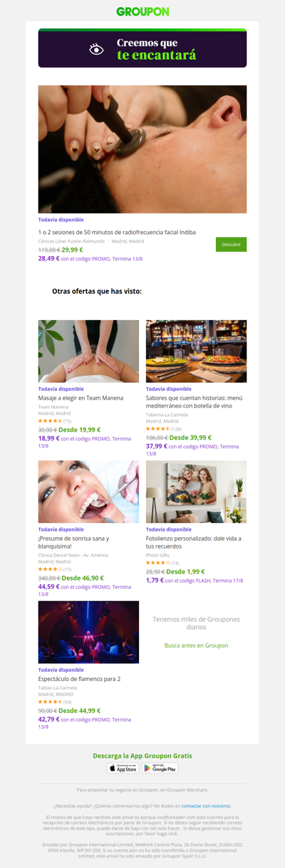Screen dimensions: 285x868
Task: Open the radiofrecuencia facial Indiba deal title
Action: click(x=117, y=232)
